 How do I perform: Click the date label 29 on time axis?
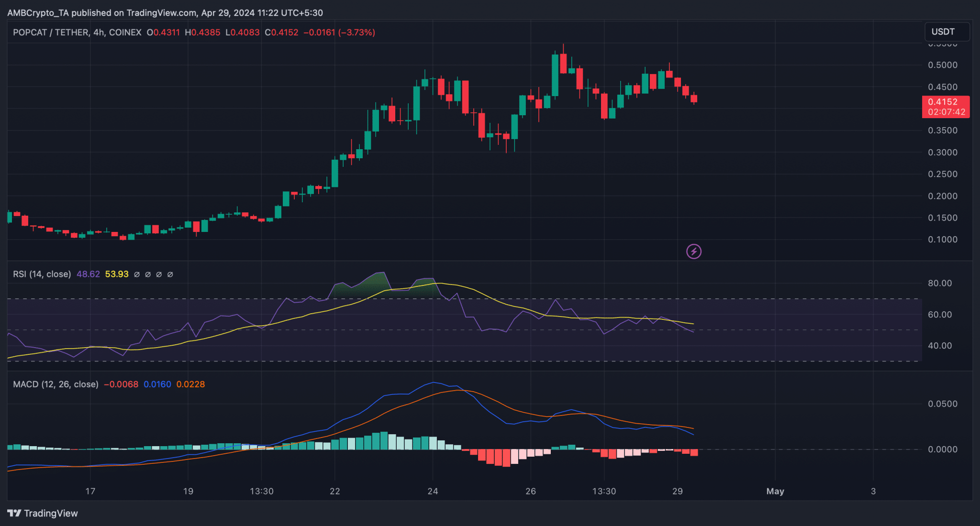click(678, 491)
